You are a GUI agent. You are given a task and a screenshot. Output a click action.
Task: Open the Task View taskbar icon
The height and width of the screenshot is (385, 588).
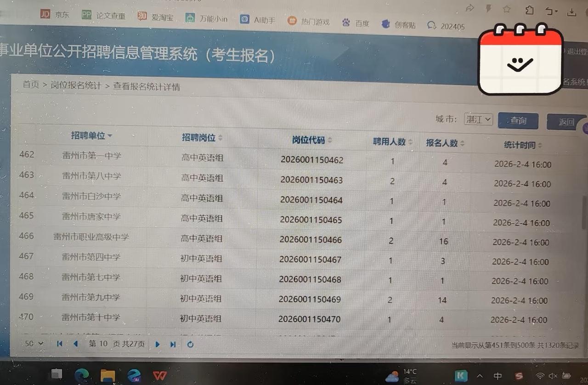[x=57, y=374]
